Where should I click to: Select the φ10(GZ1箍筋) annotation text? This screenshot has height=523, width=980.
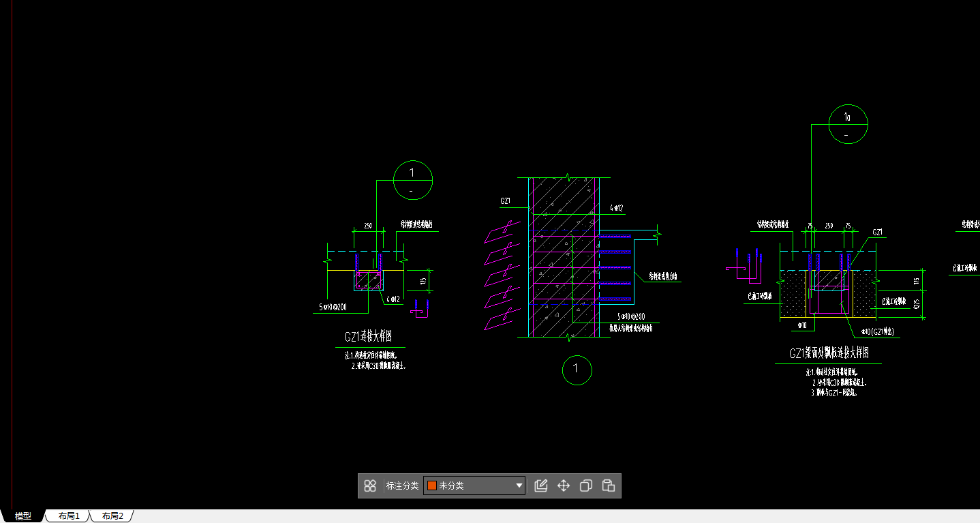pyautogui.click(x=878, y=332)
